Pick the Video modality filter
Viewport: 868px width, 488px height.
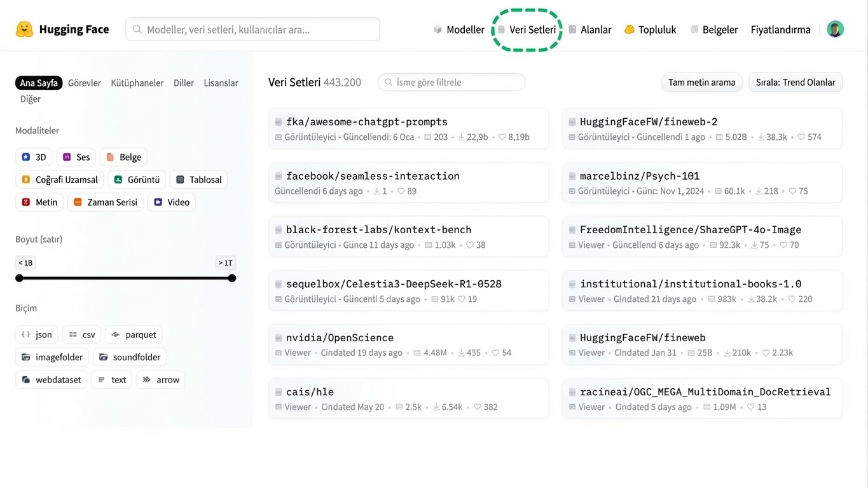[x=171, y=202]
